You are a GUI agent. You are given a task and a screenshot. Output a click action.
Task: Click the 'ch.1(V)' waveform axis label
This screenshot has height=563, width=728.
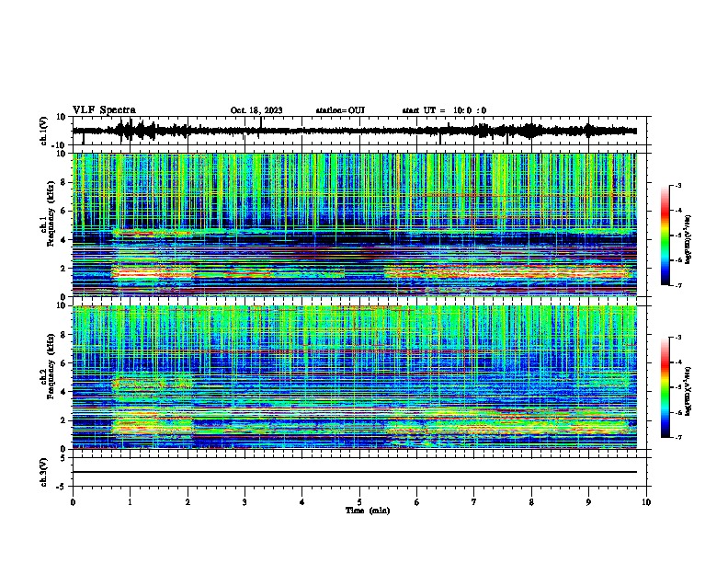(x=44, y=131)
